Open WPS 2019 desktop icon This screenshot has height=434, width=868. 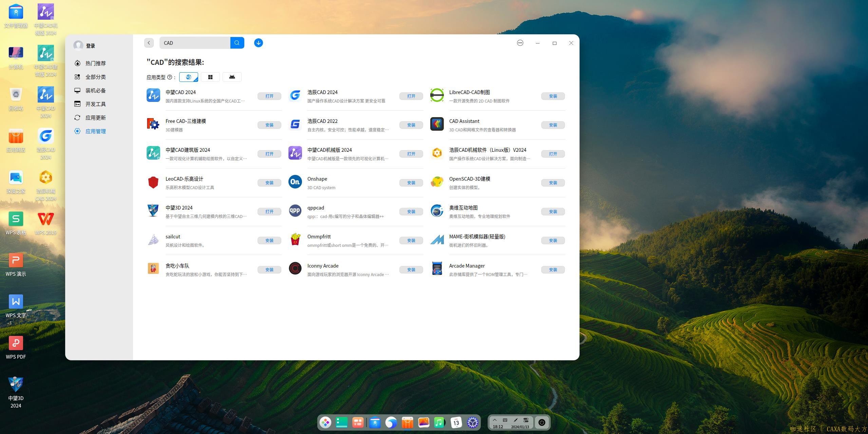(45, 223)
